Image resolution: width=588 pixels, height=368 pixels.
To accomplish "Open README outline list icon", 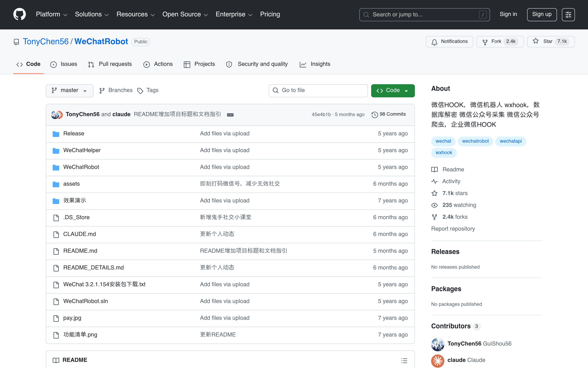I will (404, 360).
